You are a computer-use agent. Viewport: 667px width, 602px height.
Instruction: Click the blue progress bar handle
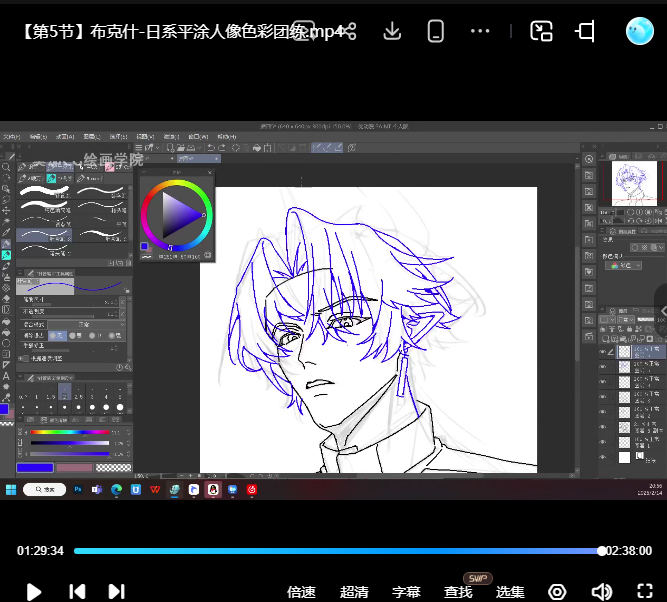[601, 551]
